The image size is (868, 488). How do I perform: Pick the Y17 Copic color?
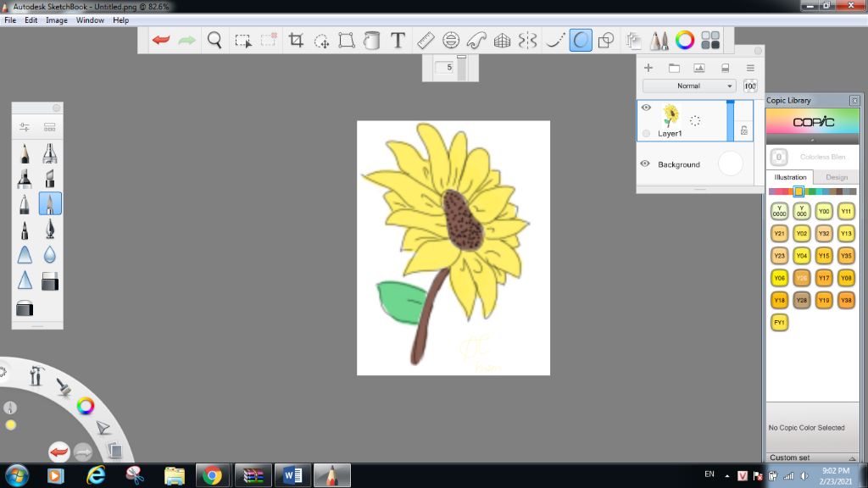tap(824, 278)
